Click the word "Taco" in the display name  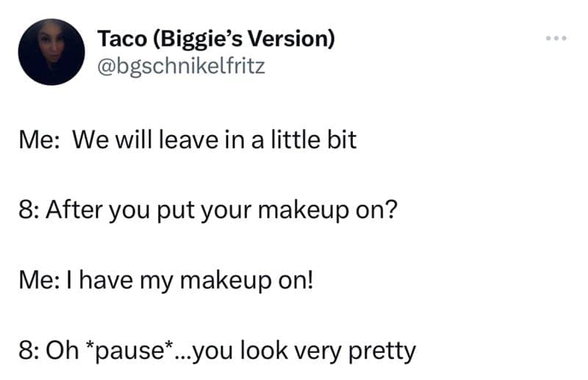[x=123, y=39]
